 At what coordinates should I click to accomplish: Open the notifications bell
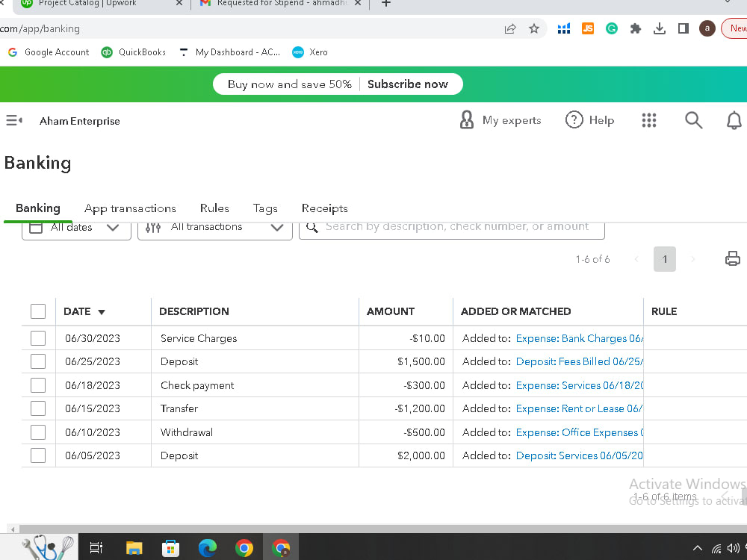coord(734,119)
